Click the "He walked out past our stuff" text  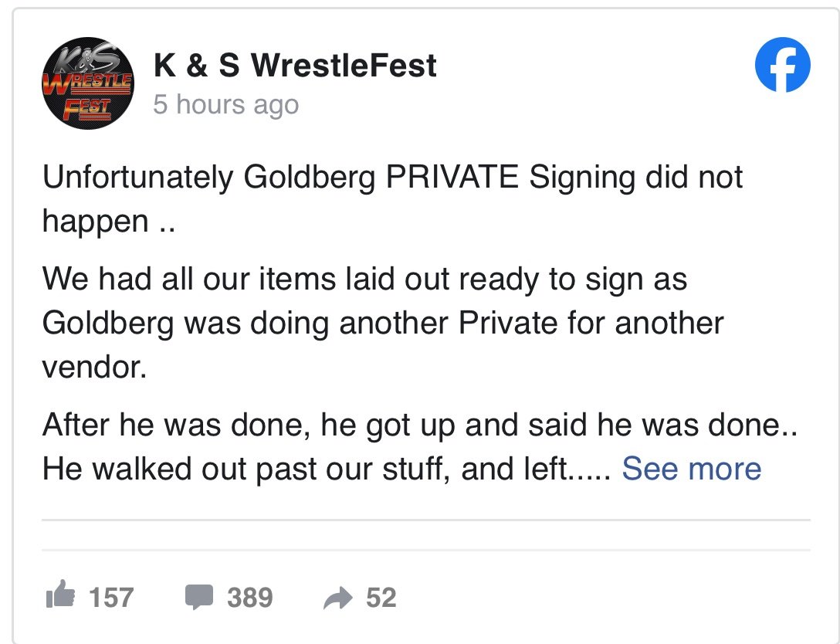(326, 468)
